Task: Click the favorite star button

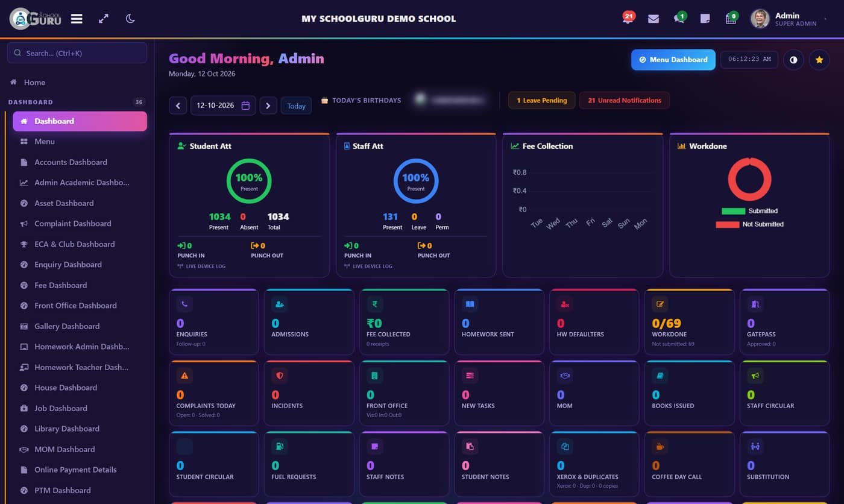Action: [x=819, y=60]
